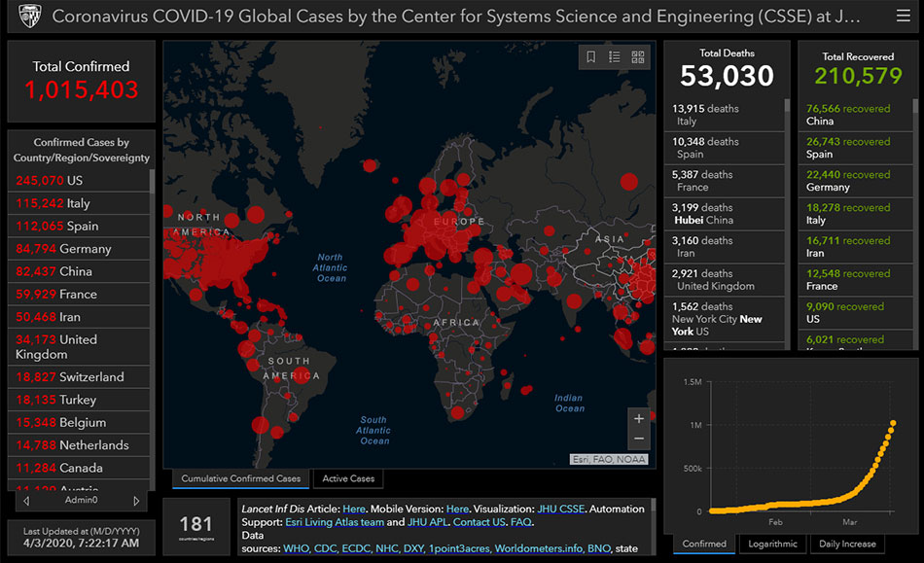
Task: Go to next Admin level with right arrow
Action: (136, 501)
